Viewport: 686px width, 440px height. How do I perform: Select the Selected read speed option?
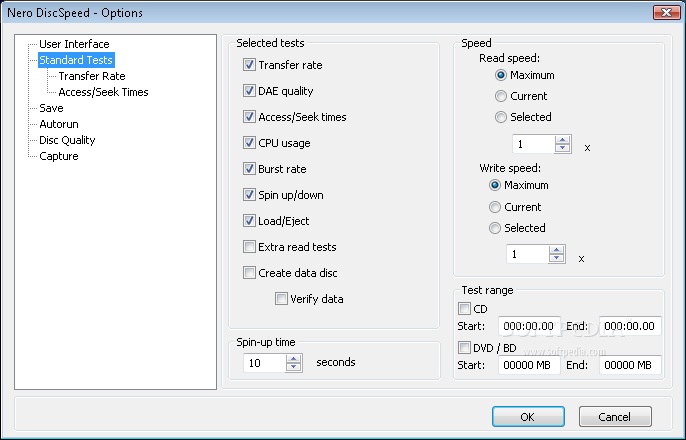pyautogui.click(x=501, y=117)
